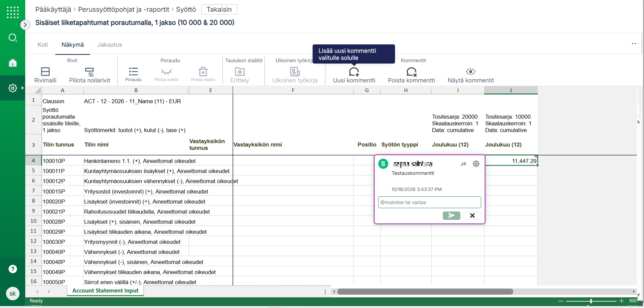The image size is (644, 308).
Task: Close the comment reply with the X button
Action: 472,216
